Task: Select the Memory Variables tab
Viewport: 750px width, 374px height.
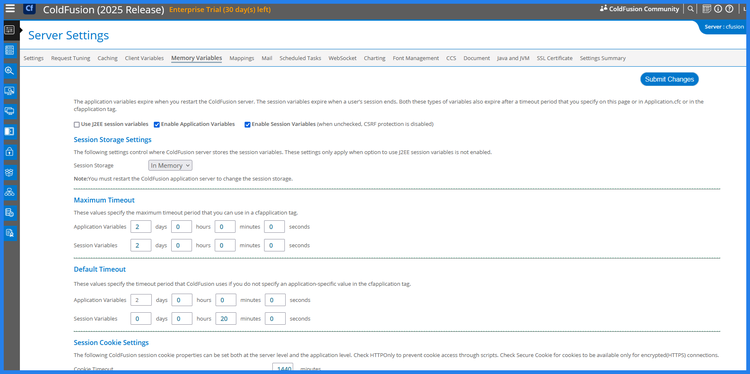Action: [x=197, y=58]
